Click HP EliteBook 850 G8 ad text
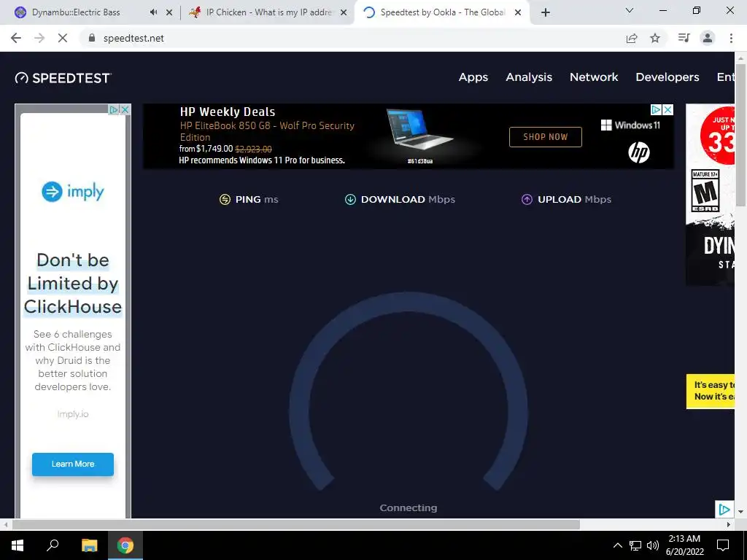This screenshot has width=747, height=560. tap(267, 131)
